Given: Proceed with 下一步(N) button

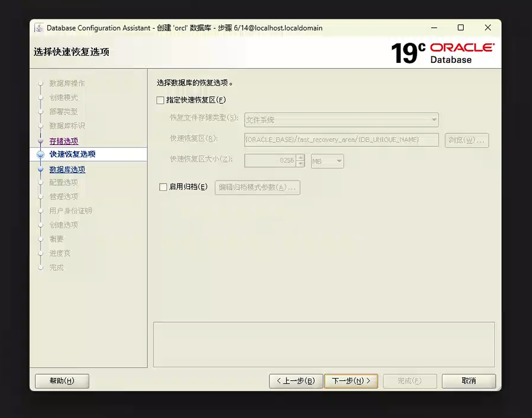Looking at the screenshot, I should pos(351,381).
